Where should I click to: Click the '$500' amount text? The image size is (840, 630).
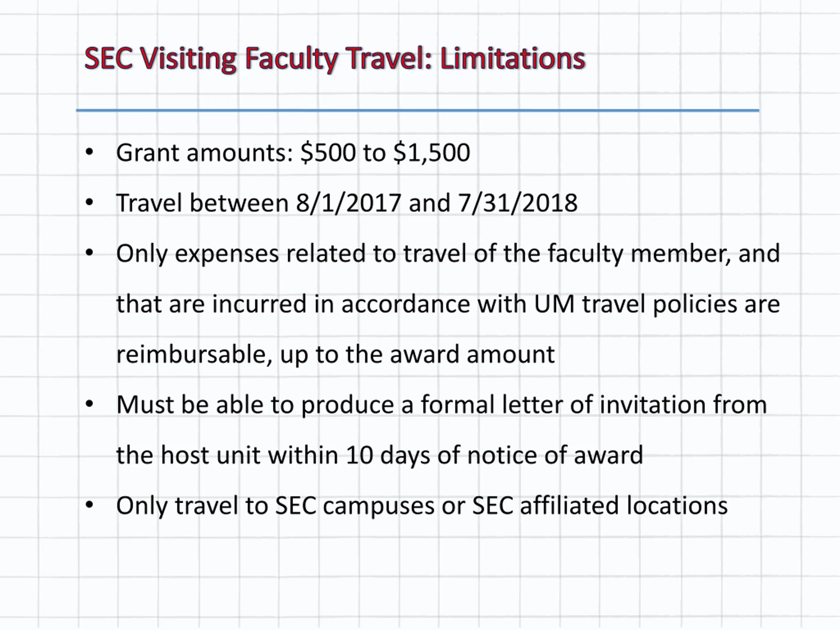(328, 153)
